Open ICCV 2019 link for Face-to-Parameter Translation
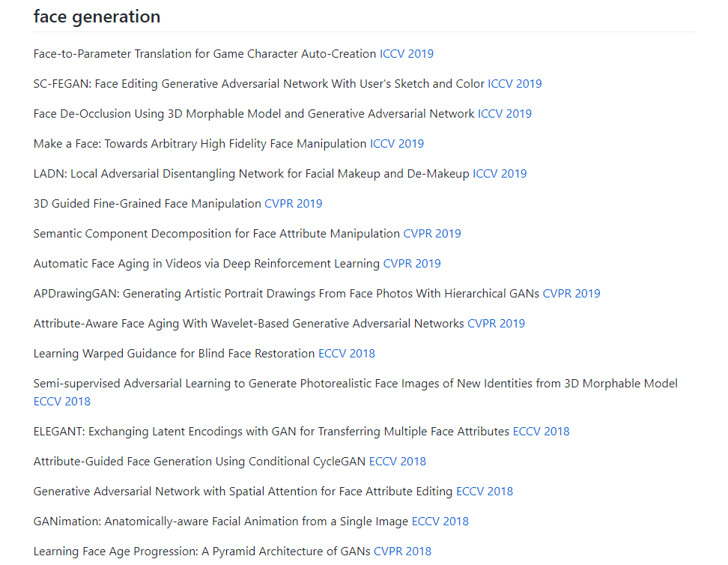Image resolution: width=728 pixels, height=565 pixels. click(406, 54)
